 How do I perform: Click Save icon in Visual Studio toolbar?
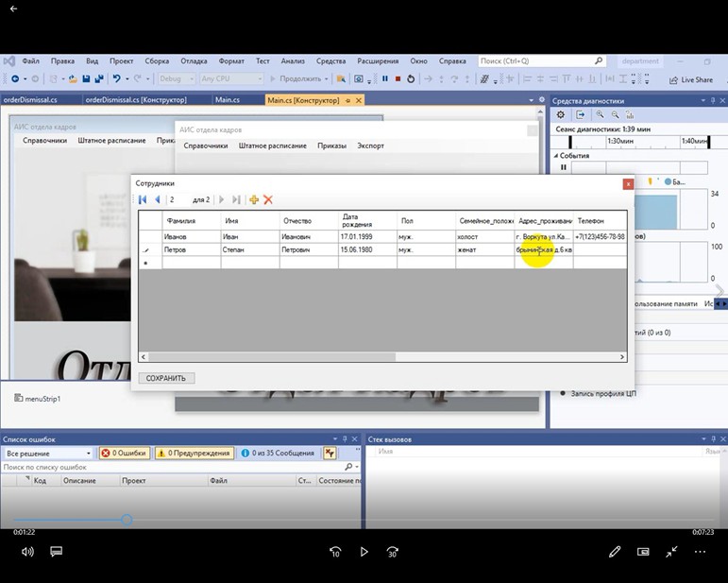coord(86,79)
